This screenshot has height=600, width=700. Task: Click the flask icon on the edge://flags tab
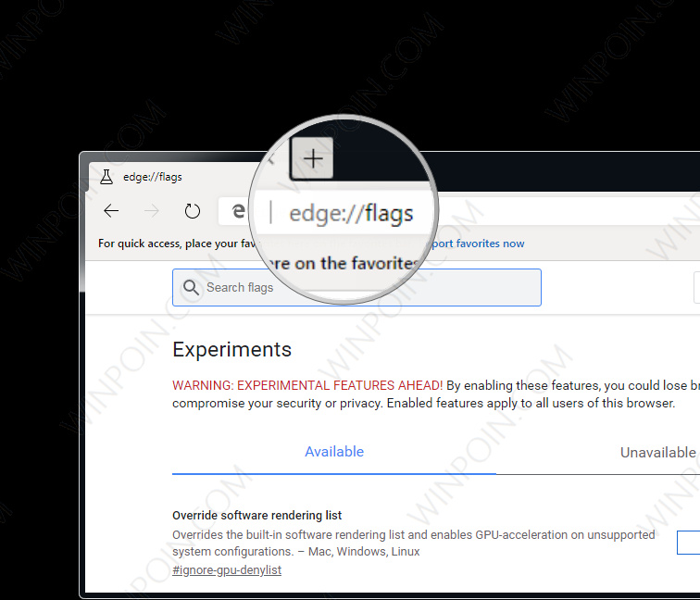[106, 177]
